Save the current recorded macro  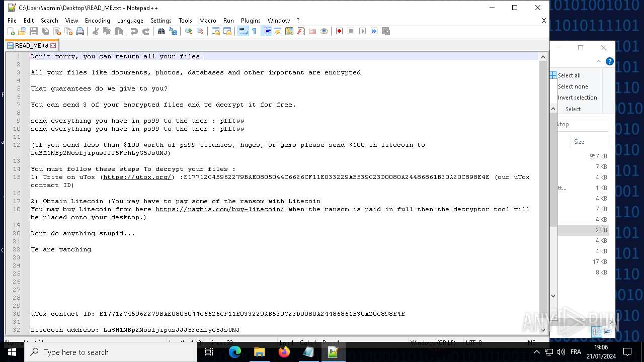[386, 31]
